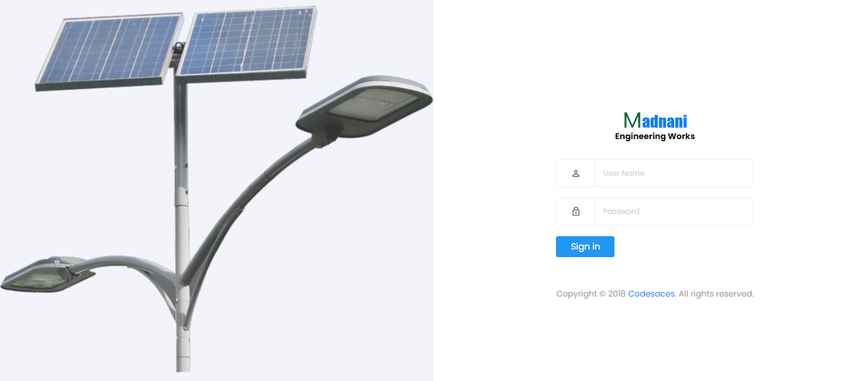868x381 pixels.
Task: Open the Codesaces link in the footer
Action: click(x=651, y=294)
